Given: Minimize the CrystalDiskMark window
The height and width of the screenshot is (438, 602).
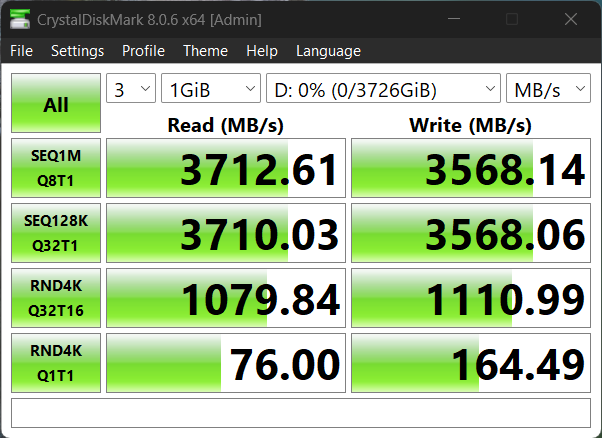Looking at the screenshot, I should 464,20.
